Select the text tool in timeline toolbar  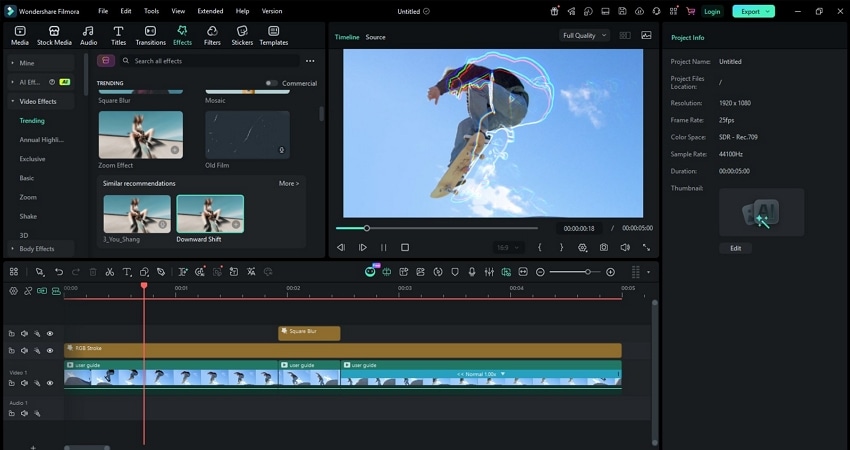[x=126, y=272]
